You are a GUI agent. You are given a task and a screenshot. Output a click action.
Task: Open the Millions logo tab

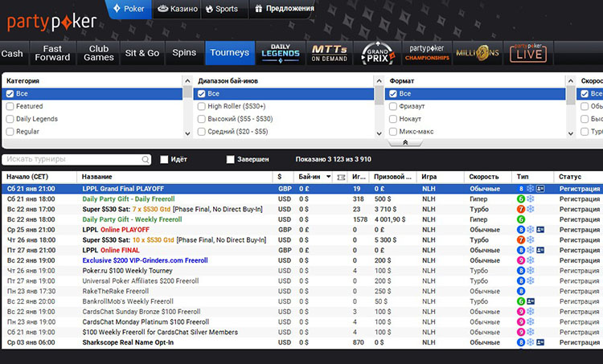(x=478, y=53)
